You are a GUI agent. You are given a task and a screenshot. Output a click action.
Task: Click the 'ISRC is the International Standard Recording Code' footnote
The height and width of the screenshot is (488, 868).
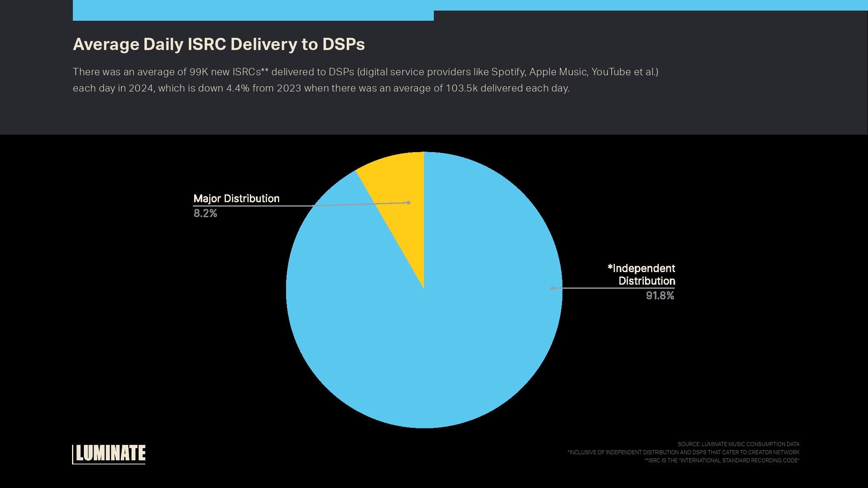pos(722,460)
